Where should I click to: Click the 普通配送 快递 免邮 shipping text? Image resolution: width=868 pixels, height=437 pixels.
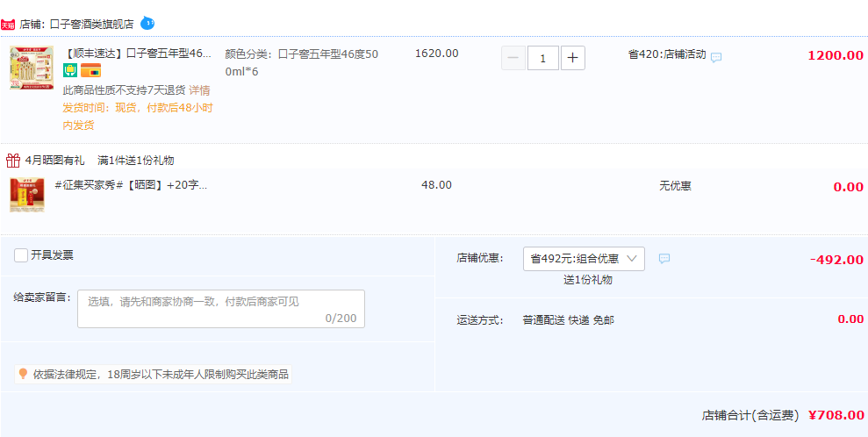click(x=568, y=319)
